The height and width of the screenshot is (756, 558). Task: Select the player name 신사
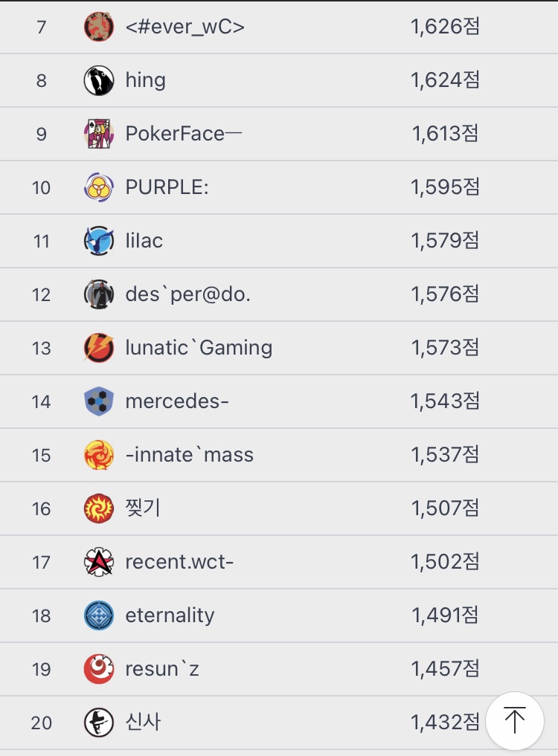click(143, 722)
